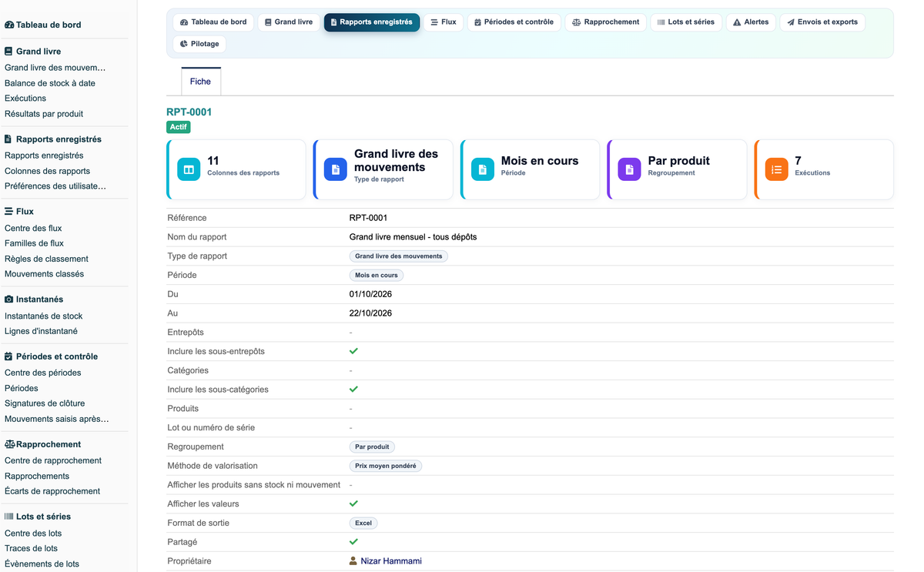
Task: Click the blue Type de rapport card icon
Action: point(336,169)
